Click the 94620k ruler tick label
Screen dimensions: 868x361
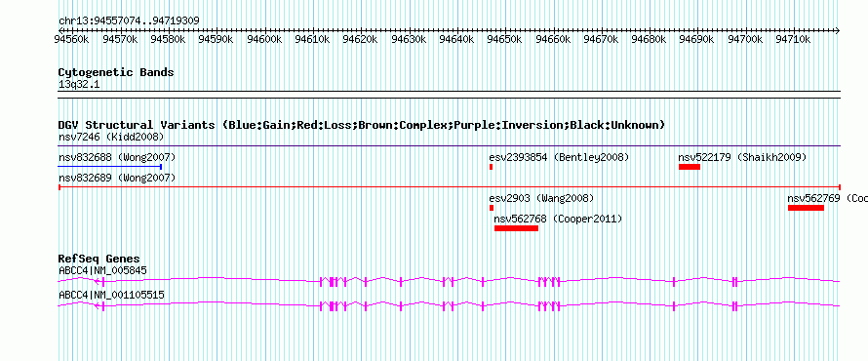tap(361, 39)
